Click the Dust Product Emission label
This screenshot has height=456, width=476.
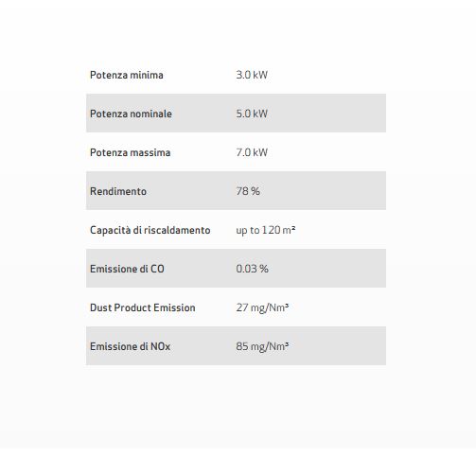(143, 307)
